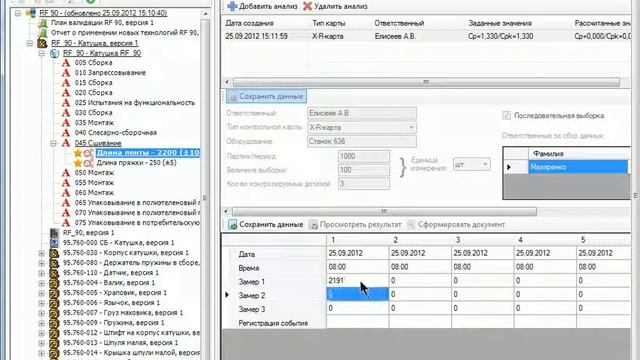Click the icon of 95.760-030 Корпус катушки
640x360 pixels.
54,253
